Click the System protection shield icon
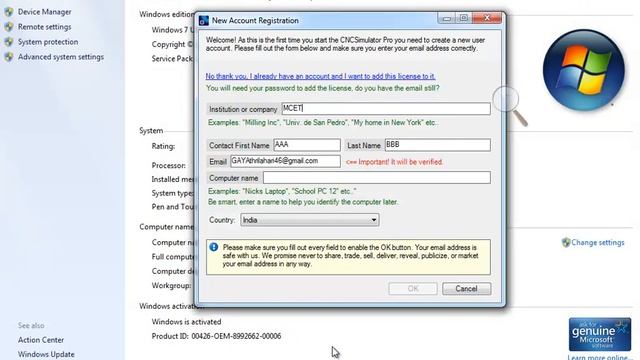This screenshot has height=360, width=640. click(9, 42)
